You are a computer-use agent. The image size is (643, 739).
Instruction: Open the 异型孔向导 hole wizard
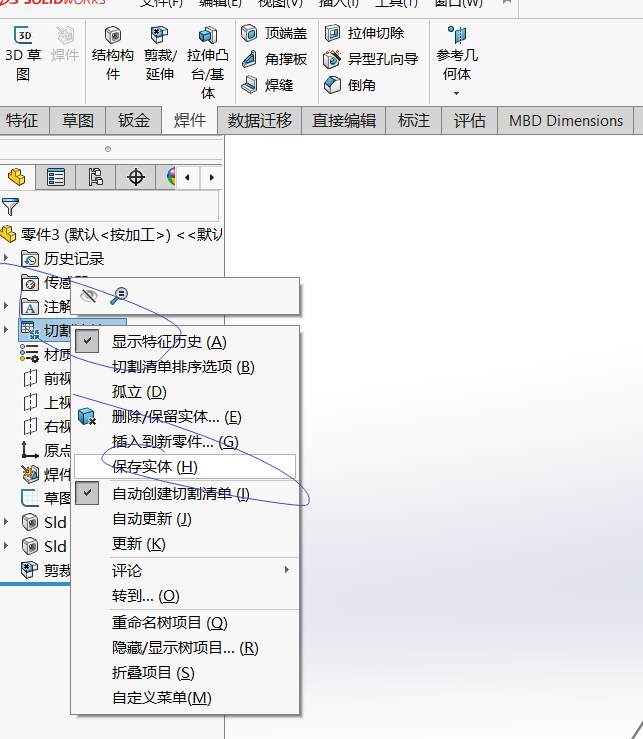point(371,59)
